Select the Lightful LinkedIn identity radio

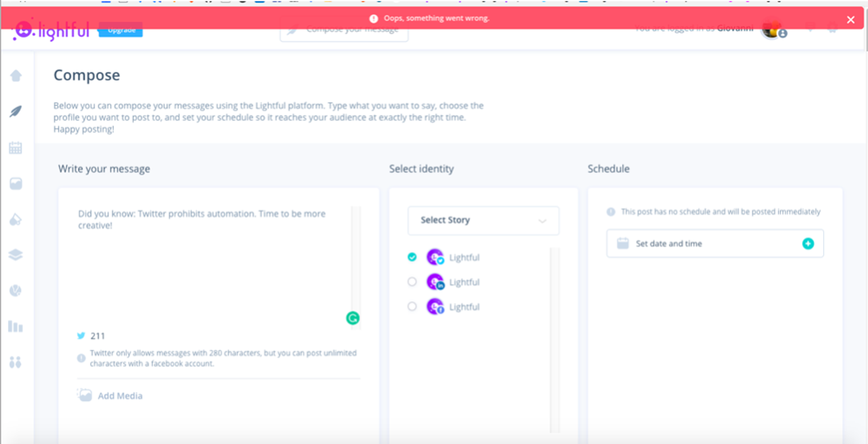[x=412, y=281]
